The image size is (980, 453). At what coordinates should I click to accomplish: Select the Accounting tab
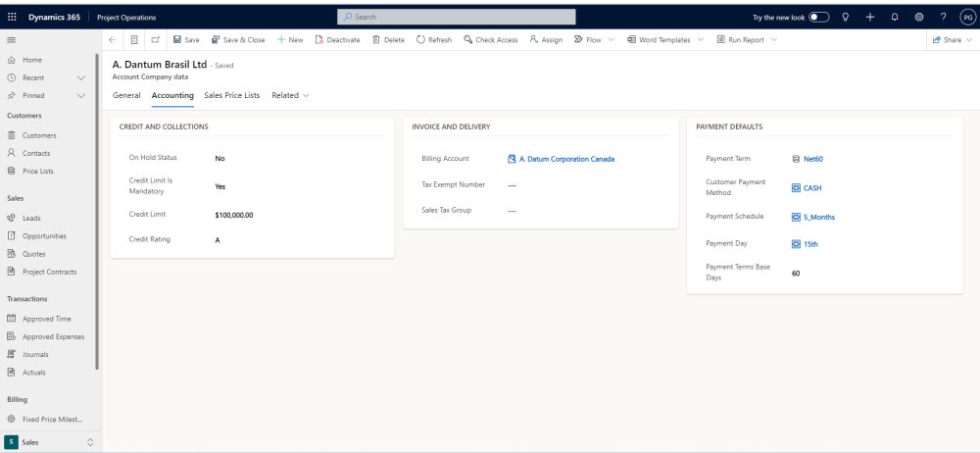pyautogui.click(x=172, y=96)
